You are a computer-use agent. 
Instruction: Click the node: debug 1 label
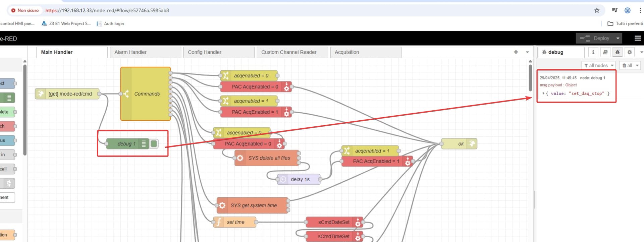pos(593,78)
